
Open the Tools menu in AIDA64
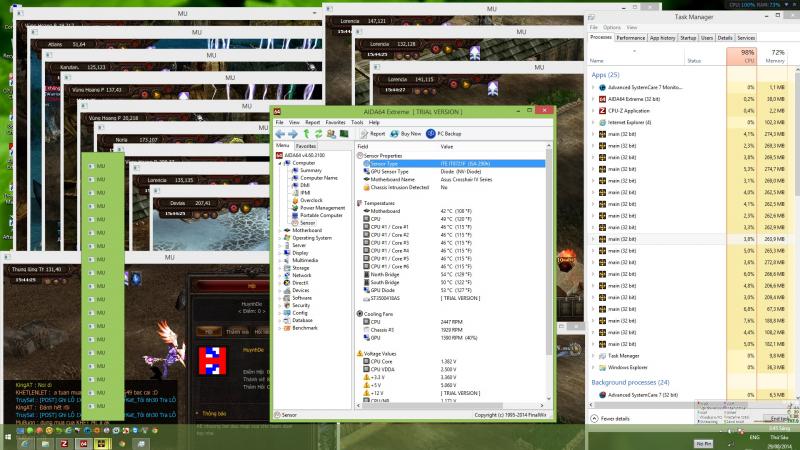(357, 122)
